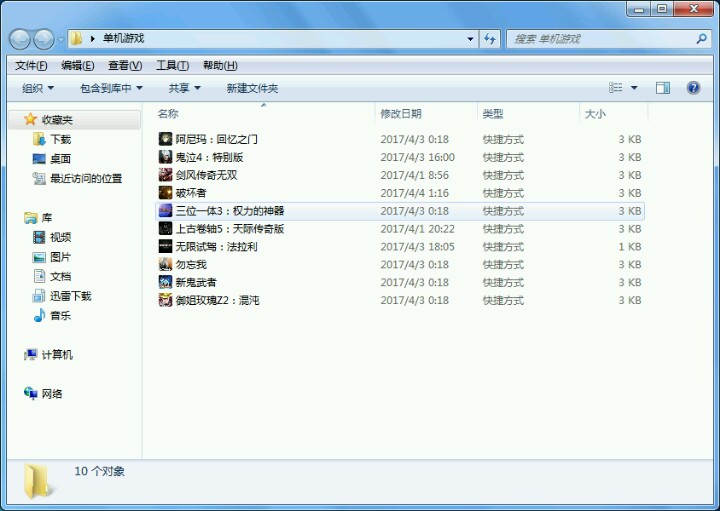The image size is (720, 511).
Task: Open the 阿尼玛：回忆之门 shortcut icon
Action: click(166, 140)
